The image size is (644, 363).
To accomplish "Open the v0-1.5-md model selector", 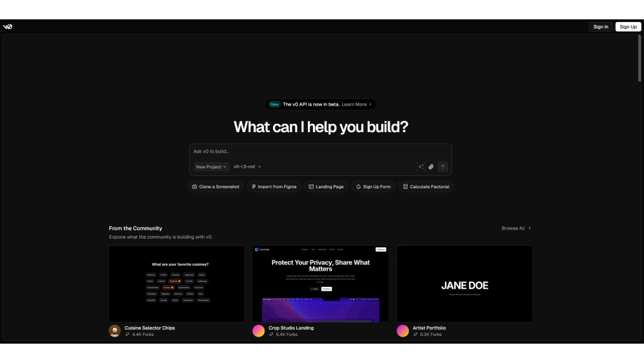I will pyautogui.click(x=247, y=167).
